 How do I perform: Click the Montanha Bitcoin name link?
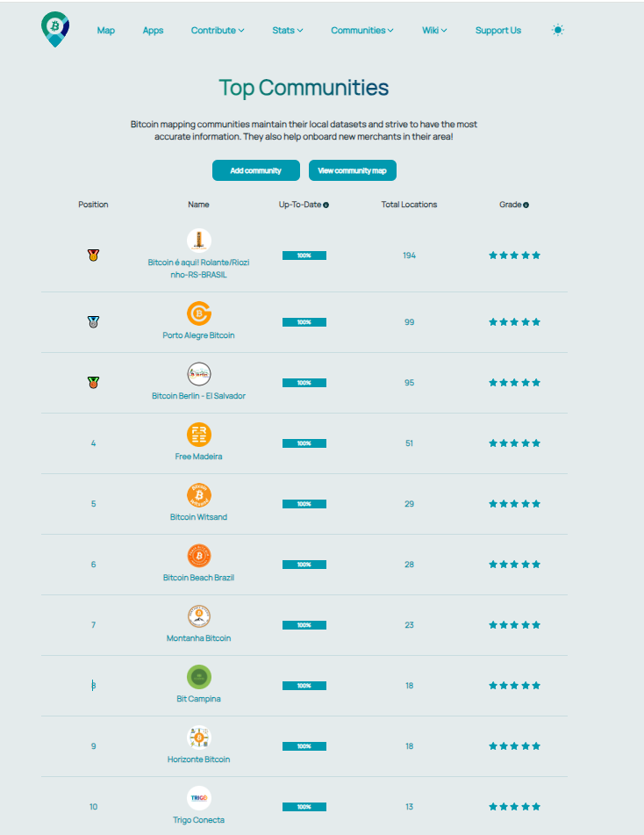(x=199, y=638)
